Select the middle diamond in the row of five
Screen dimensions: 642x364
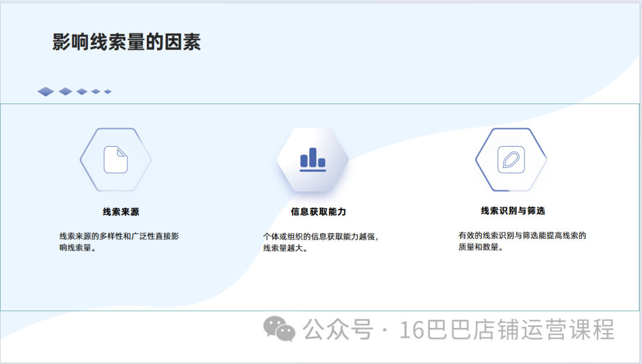tap(82, 91)
